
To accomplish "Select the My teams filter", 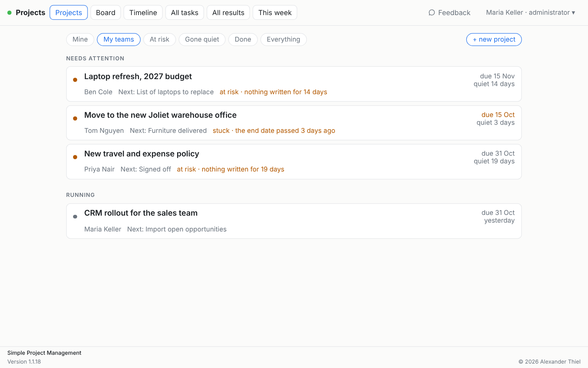I will [119, 39].
